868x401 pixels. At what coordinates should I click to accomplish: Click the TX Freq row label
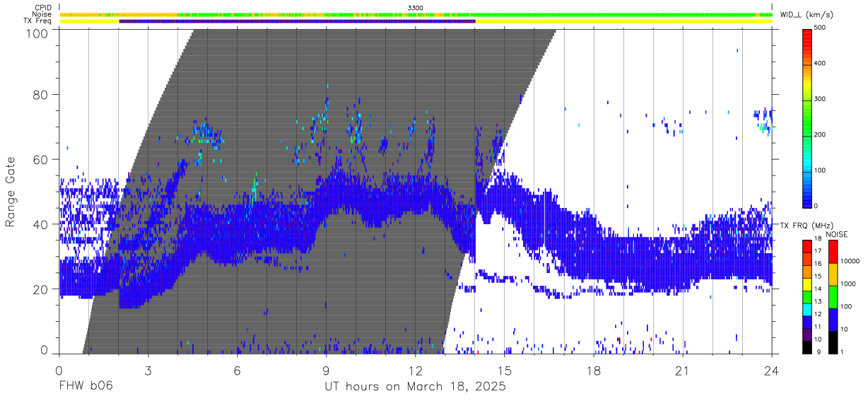[39, 21]
